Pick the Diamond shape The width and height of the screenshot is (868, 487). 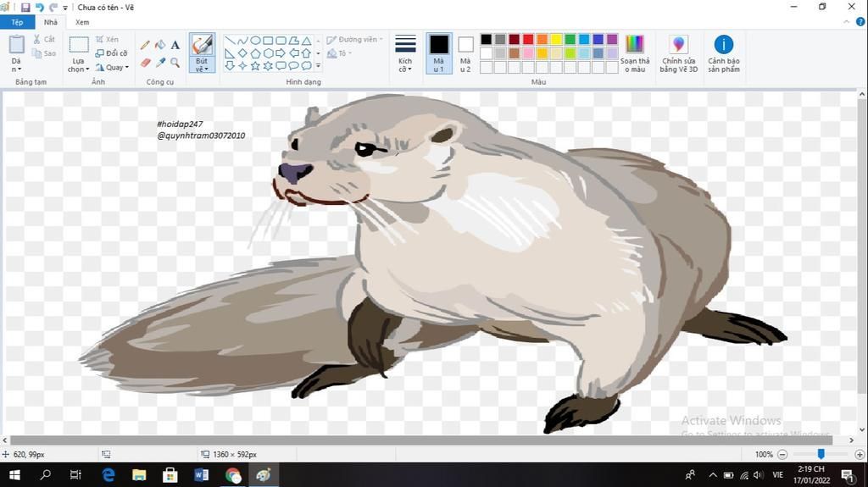coord(242,53)
